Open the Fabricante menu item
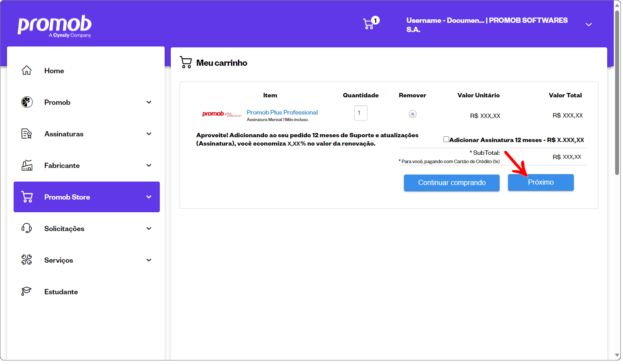The width and height of the screenshot is (623, 364). (86, 165)
